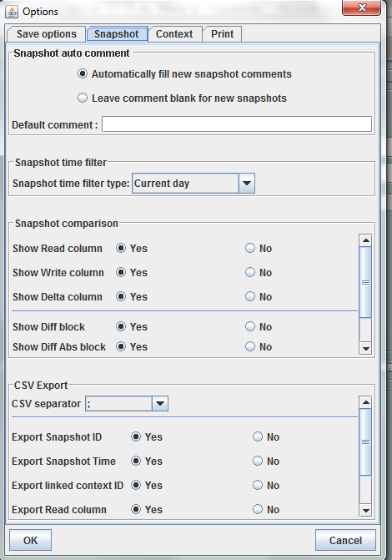Click the up arrow of the CSV Export scrollbar
The image size is (392, 560).
pos(365,402)
